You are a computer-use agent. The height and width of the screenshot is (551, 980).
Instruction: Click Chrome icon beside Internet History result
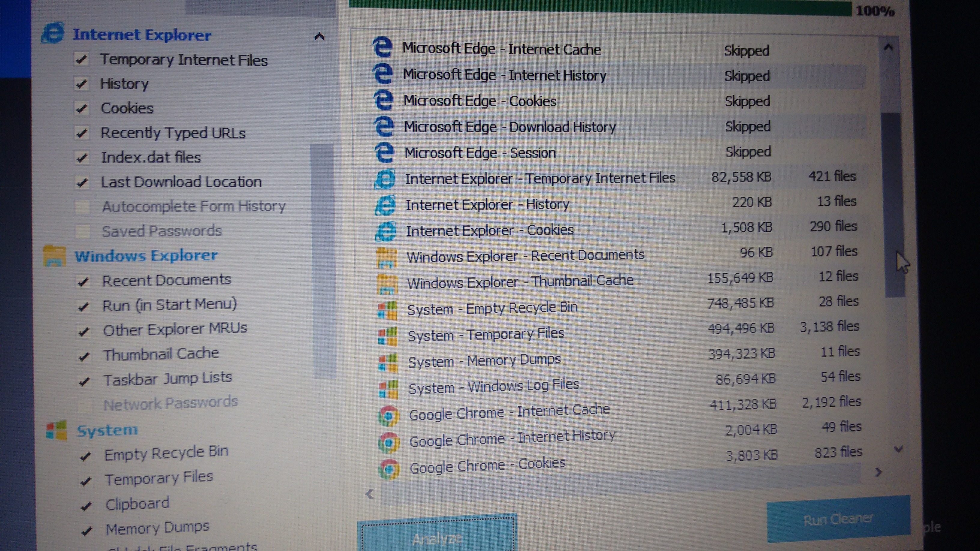click(389, 442)
